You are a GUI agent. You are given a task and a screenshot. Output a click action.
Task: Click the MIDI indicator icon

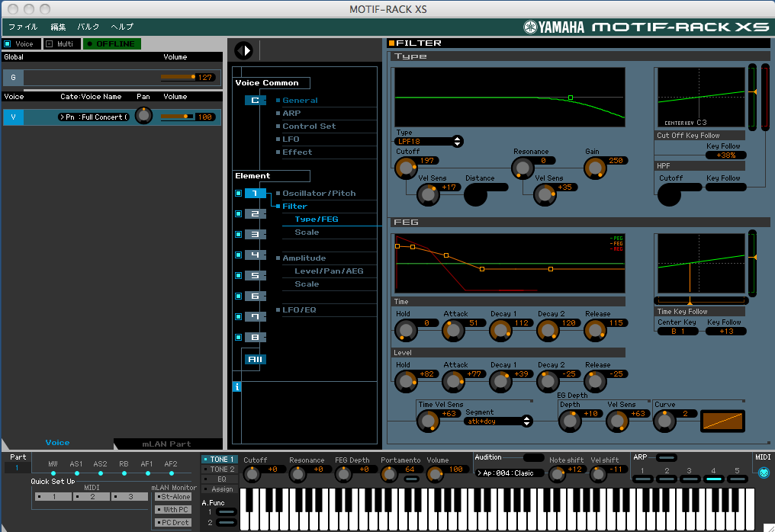[x=763, y=473]
